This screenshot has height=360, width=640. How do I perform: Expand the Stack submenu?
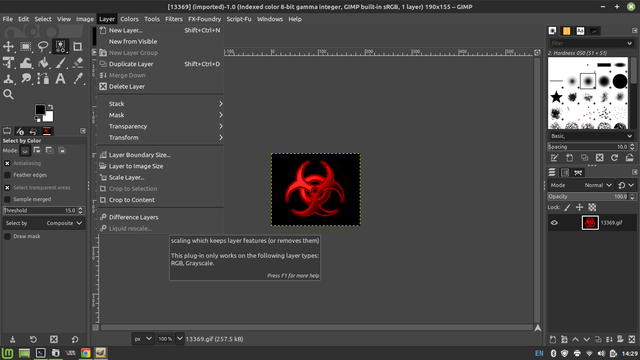pos(161,104)
